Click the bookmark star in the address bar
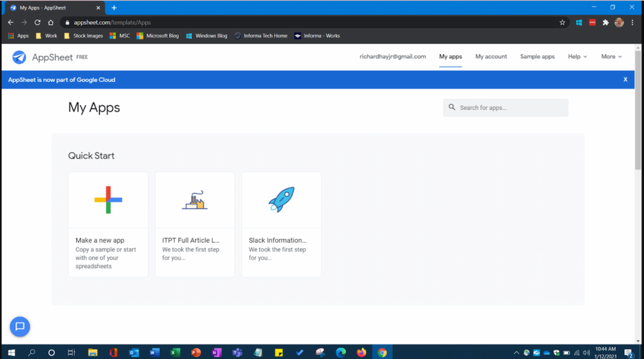The height and width of the screenshot is (359, 644). (x=562, y=22)
